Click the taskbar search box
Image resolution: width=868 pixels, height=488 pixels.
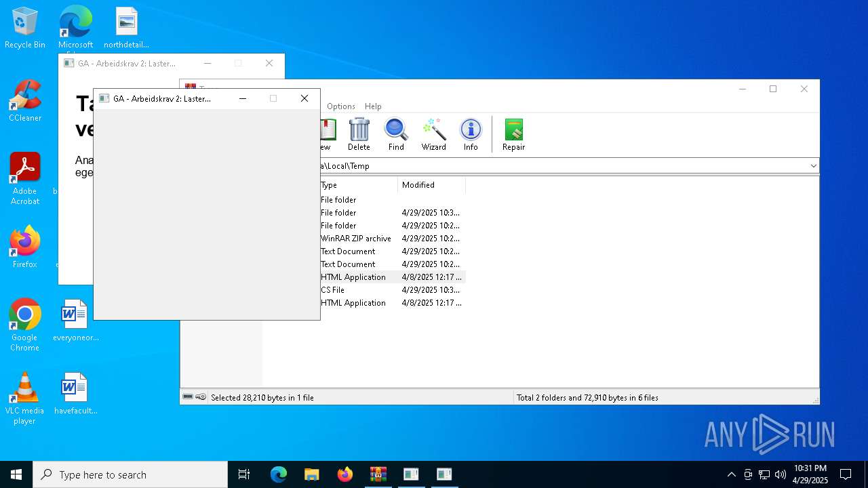pos(130,474)
